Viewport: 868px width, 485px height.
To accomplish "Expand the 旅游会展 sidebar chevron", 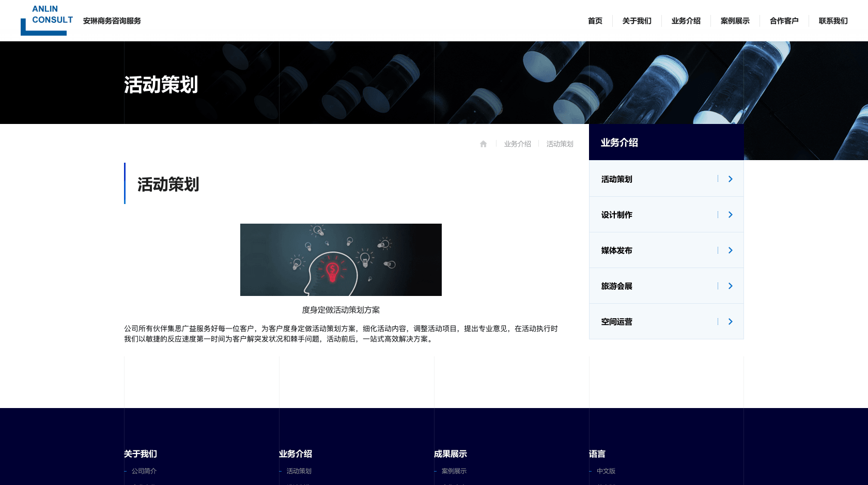I will pos(730,286).
